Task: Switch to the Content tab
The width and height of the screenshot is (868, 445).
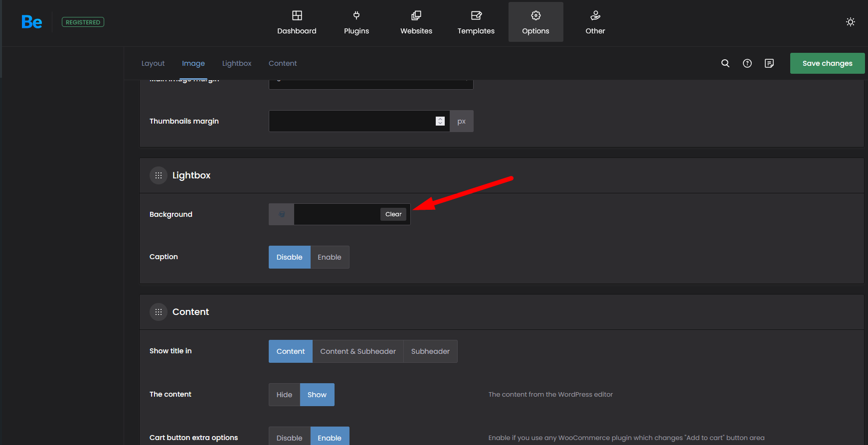Action: coord(283,63)
